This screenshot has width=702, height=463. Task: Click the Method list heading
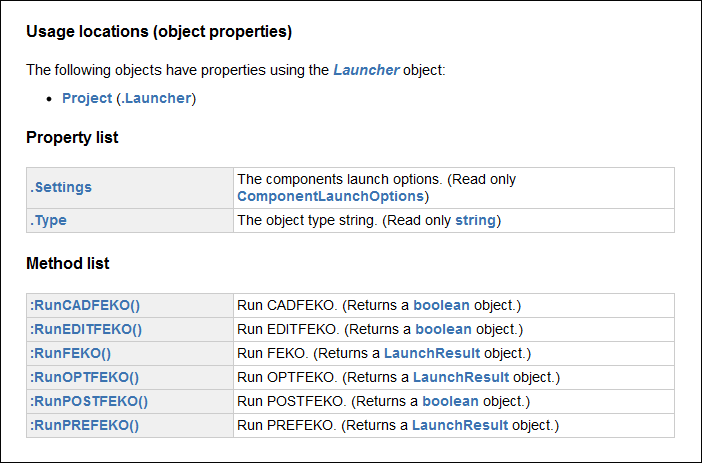(x=68, y=264)
